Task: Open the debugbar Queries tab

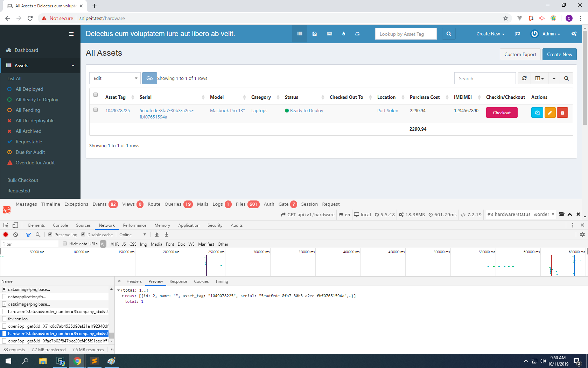Action: [178, 204]
